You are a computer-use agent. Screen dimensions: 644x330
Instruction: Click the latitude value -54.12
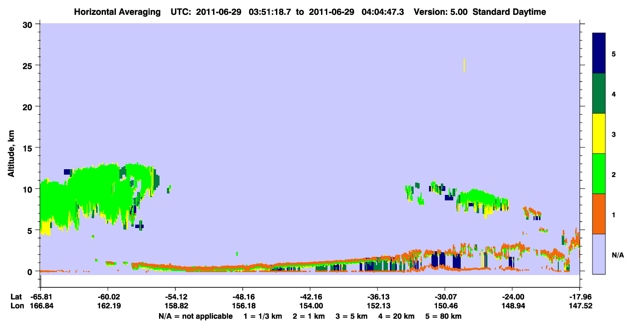coord(175,297)
